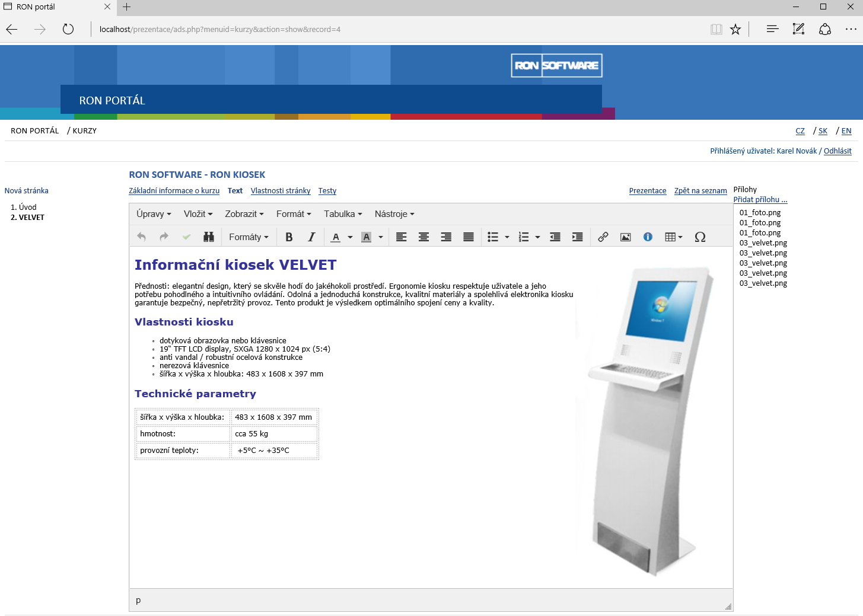Select page 2. VELVET
This screenshot has height=616, width=863.
click(28, 218)
